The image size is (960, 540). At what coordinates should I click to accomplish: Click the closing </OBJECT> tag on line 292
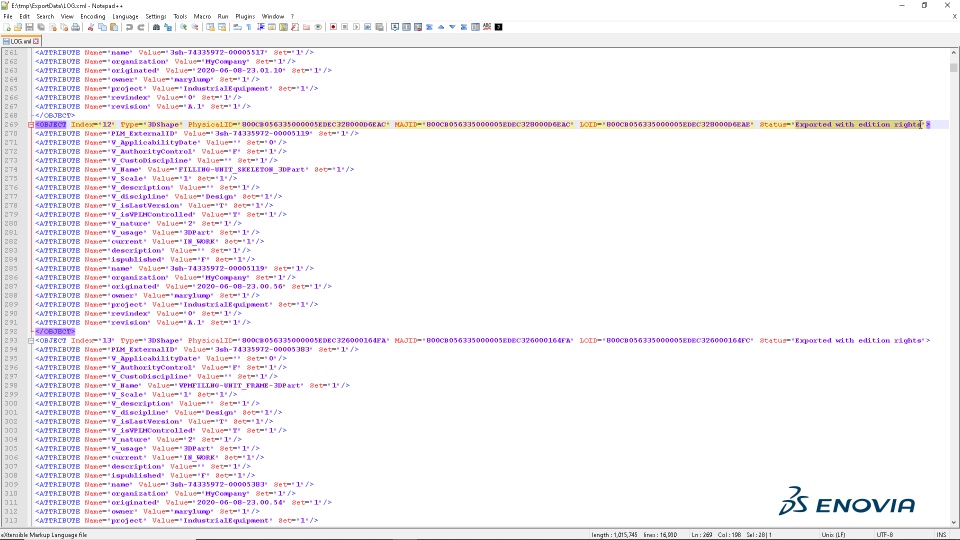55,331
